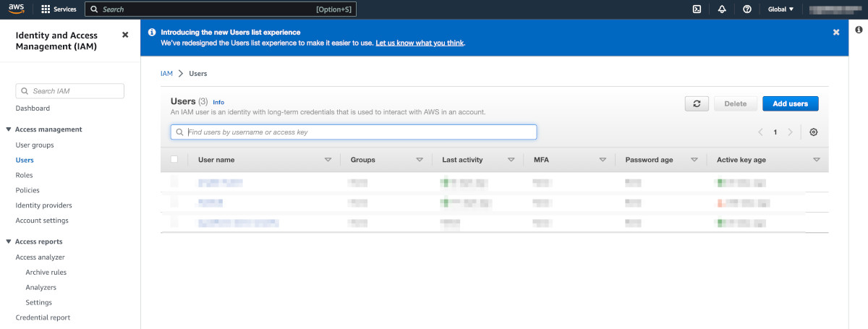Sort by Last activity column arrow
The image size is (868, 329).
(511, 160)
